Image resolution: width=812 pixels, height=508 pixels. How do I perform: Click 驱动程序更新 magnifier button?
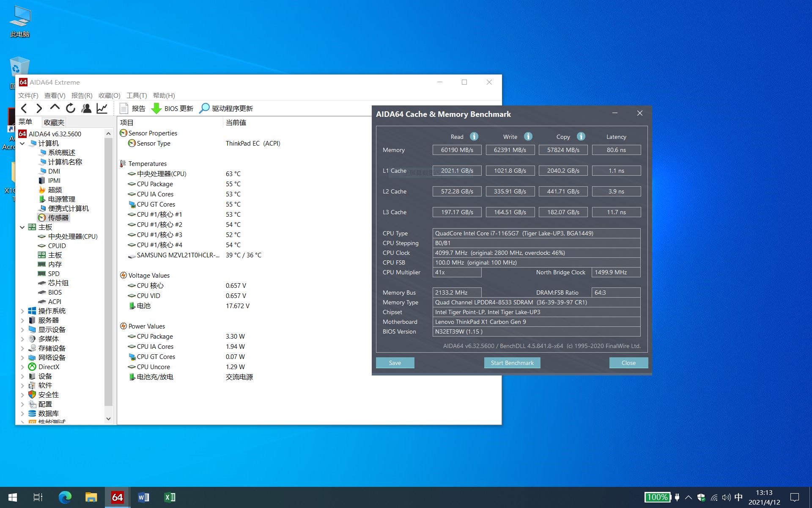coord(226,108)
